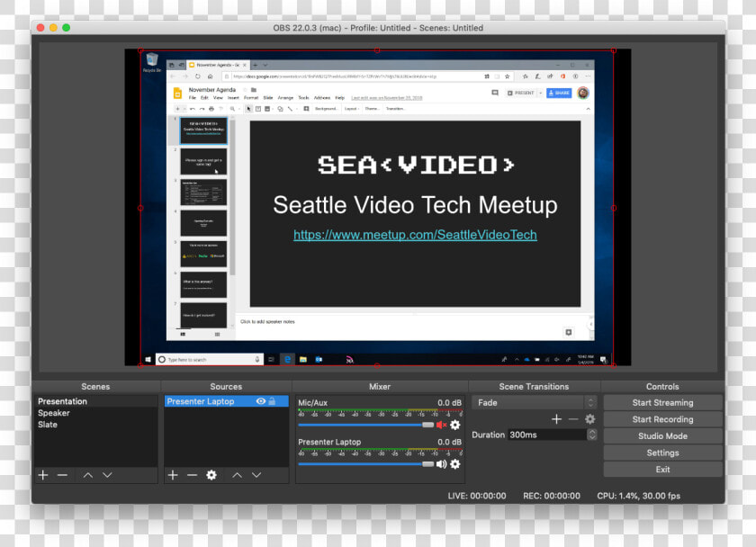Click the browser address bar in the preview
Screen dimensions: 756x547
coord(356,76)
